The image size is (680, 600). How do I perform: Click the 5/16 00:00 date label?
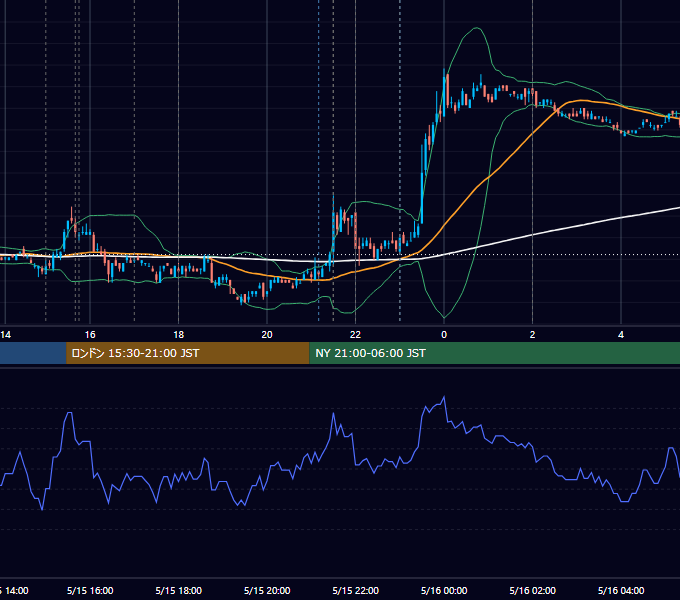pos(444,590)
